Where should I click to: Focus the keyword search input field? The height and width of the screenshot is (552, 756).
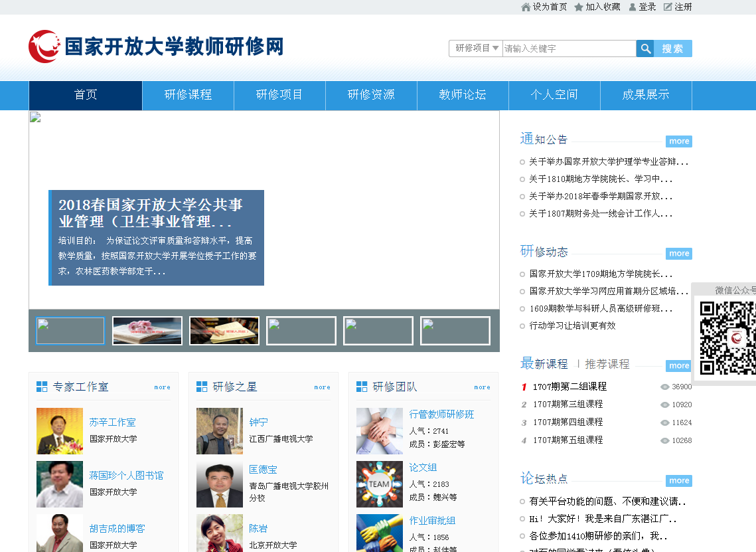pos(569,48)
